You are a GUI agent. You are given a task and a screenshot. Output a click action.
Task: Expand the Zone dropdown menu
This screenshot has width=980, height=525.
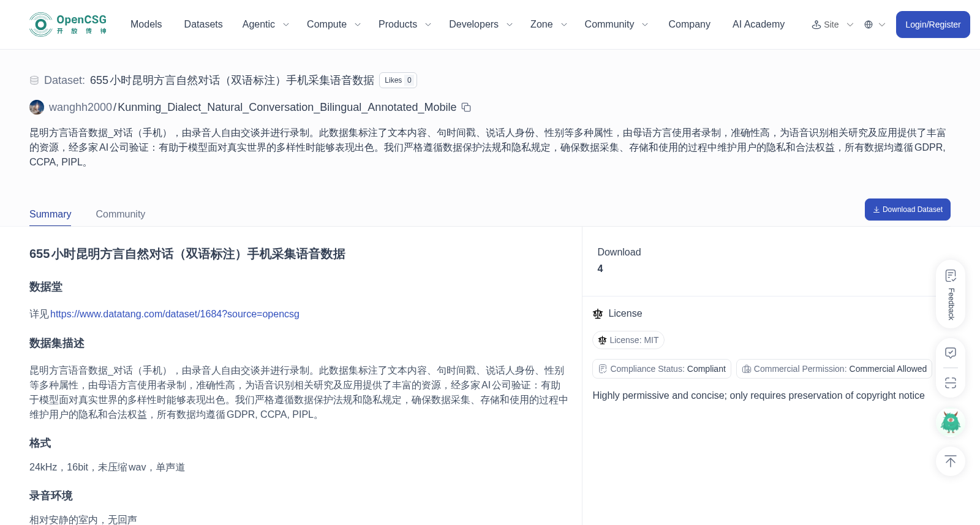pos(549,25)
